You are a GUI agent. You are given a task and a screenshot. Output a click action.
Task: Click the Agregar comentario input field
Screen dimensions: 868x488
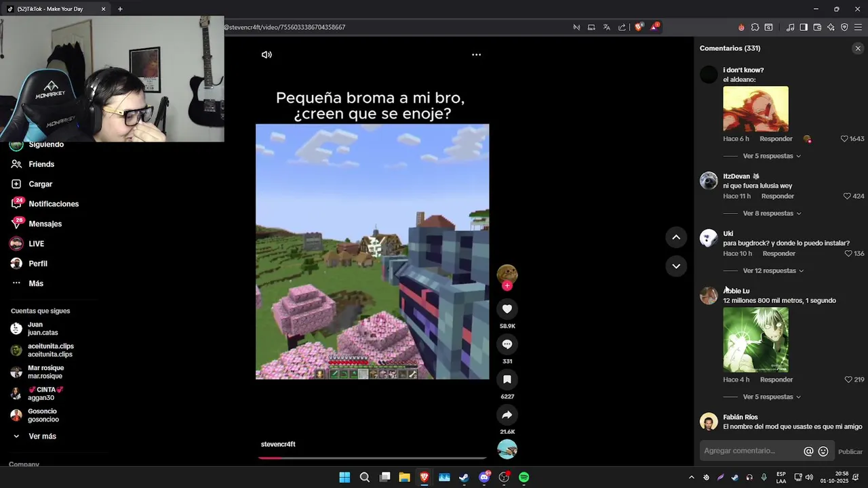click(751, 451)
